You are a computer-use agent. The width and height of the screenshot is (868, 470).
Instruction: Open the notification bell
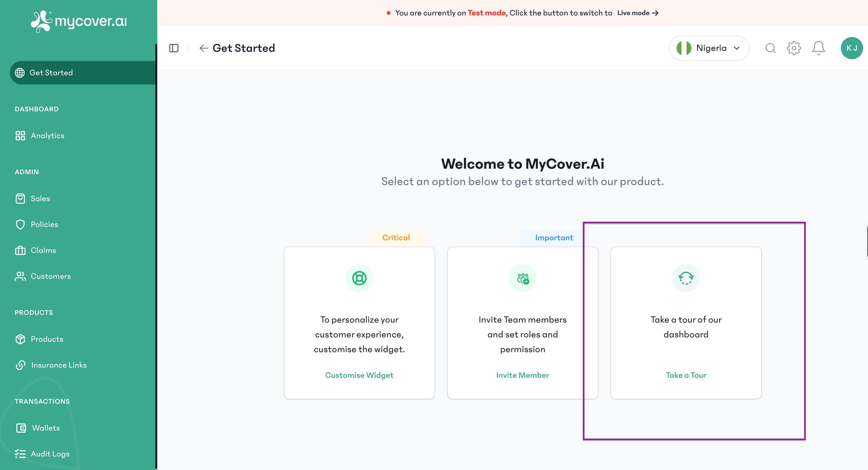point(818,48)
